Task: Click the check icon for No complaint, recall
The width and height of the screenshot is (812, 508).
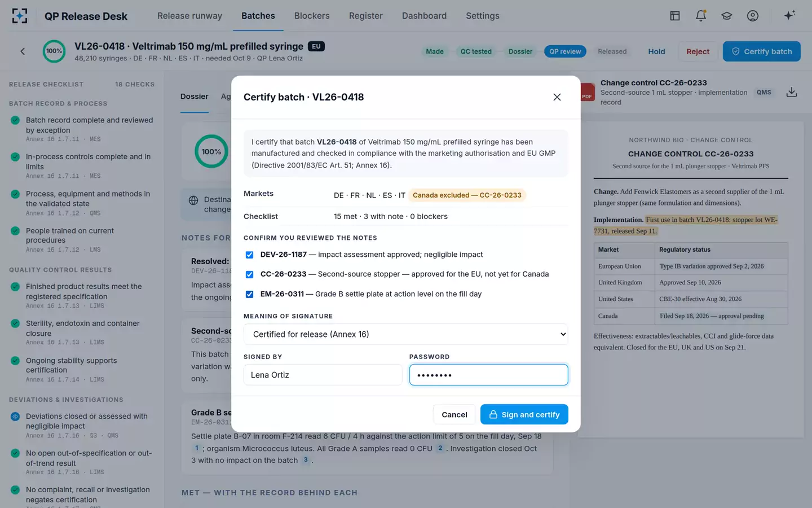Action: 15,490
